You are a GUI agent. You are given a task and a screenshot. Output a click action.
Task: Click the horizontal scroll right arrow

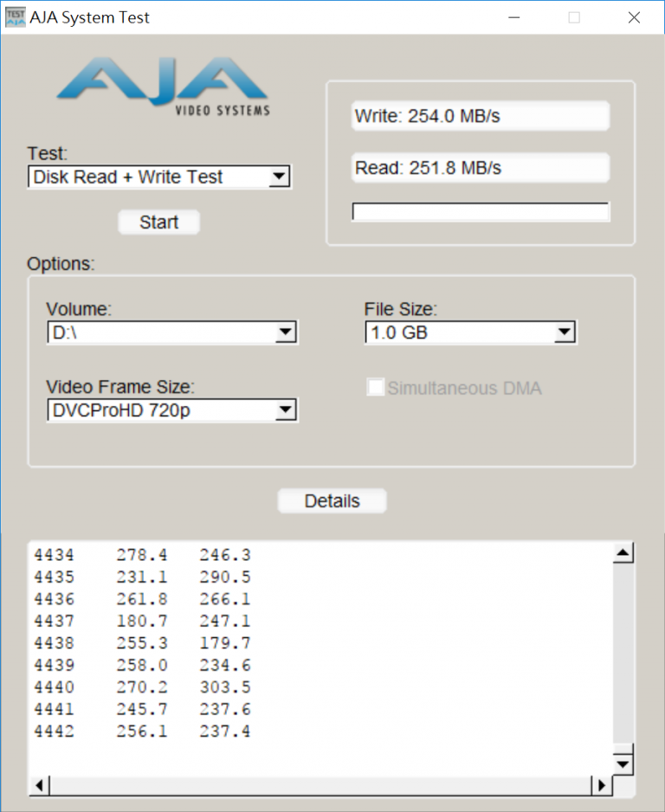click(601, 785)
